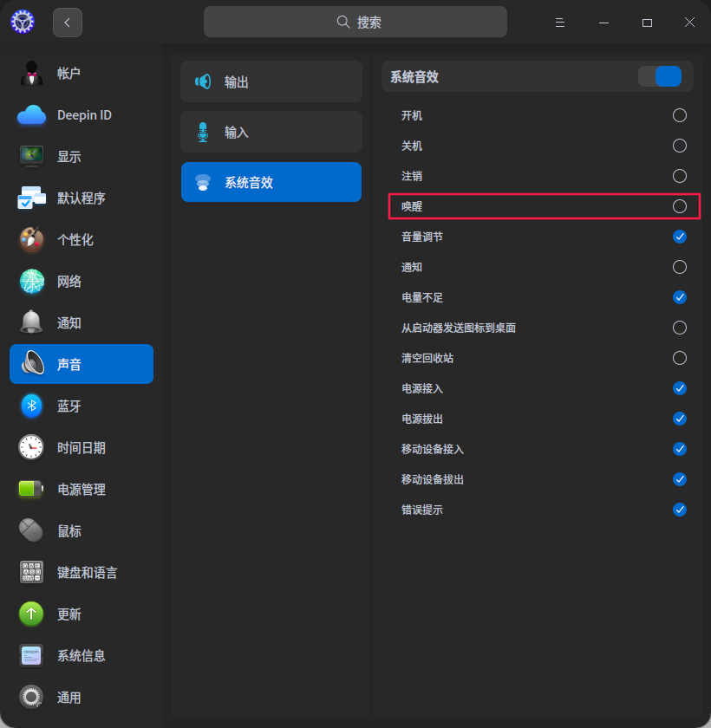
Task: Click the 清空回收站 label text
Action: 427,359
